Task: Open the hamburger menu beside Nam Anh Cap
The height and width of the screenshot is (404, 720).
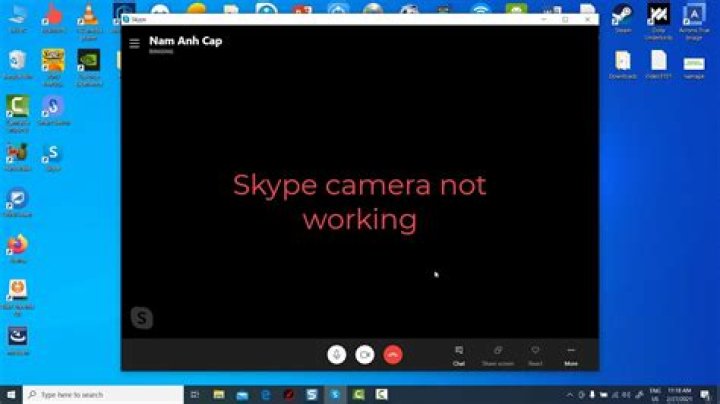Action: (135, 43)
